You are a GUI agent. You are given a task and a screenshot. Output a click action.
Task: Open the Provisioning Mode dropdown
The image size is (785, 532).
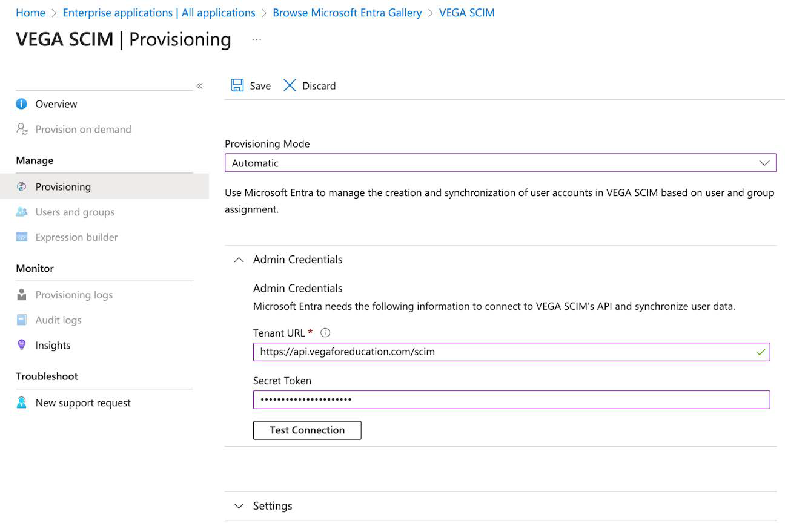(500, 163)
